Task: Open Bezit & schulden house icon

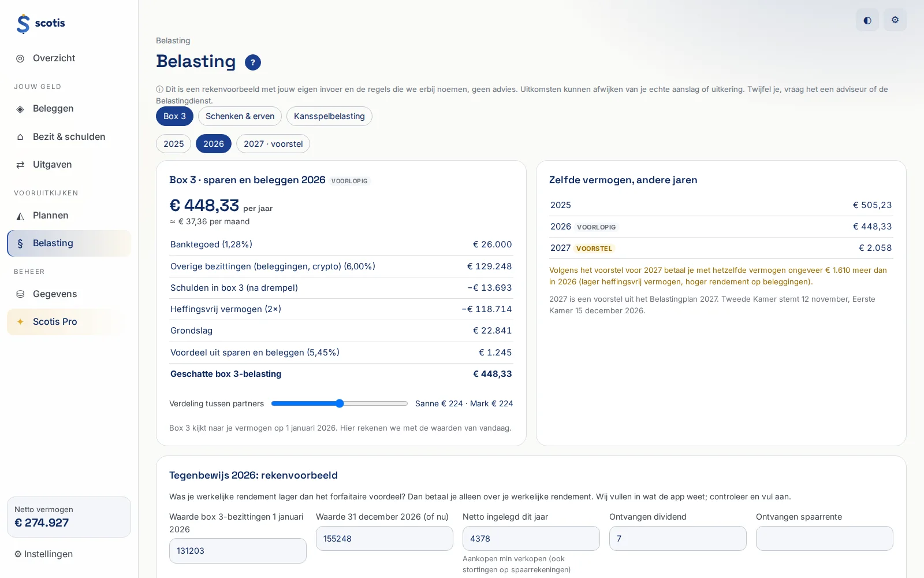Action: click(x=20, y=137)
